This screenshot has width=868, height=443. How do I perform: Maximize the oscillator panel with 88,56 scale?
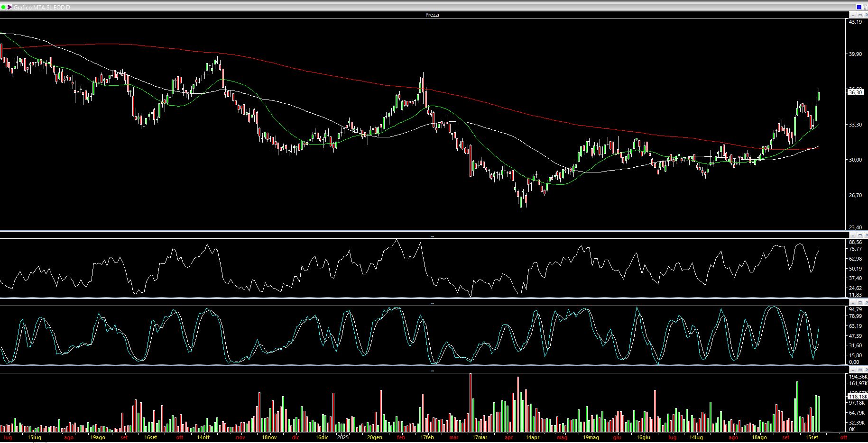click(x=859, y=235)
